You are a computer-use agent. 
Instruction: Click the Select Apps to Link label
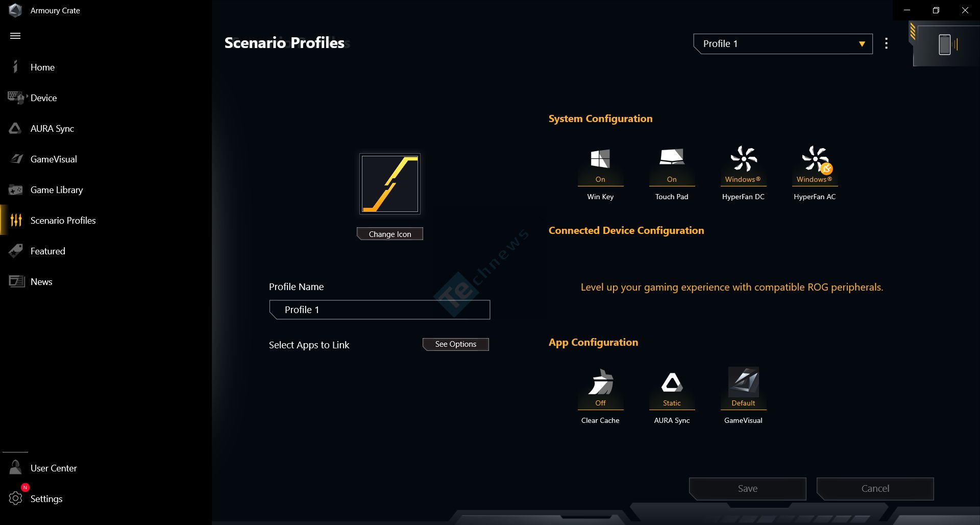click(x=309, y=345)
